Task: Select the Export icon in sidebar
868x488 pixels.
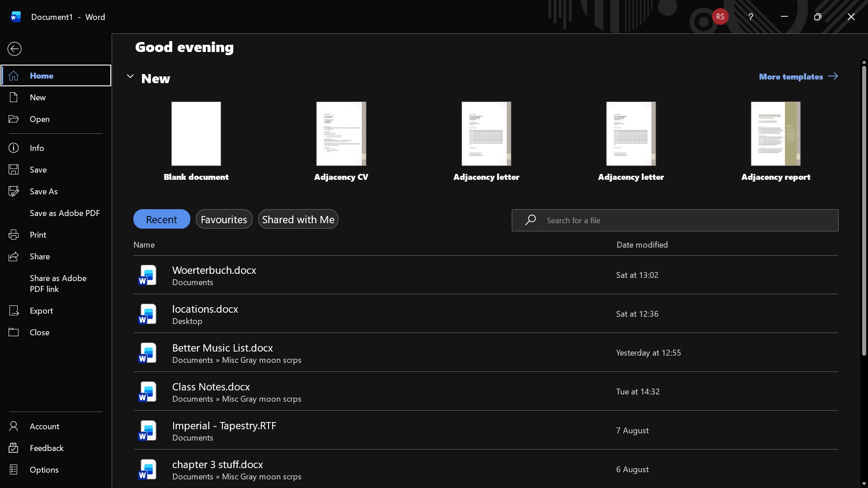Action: click(14, 310)
